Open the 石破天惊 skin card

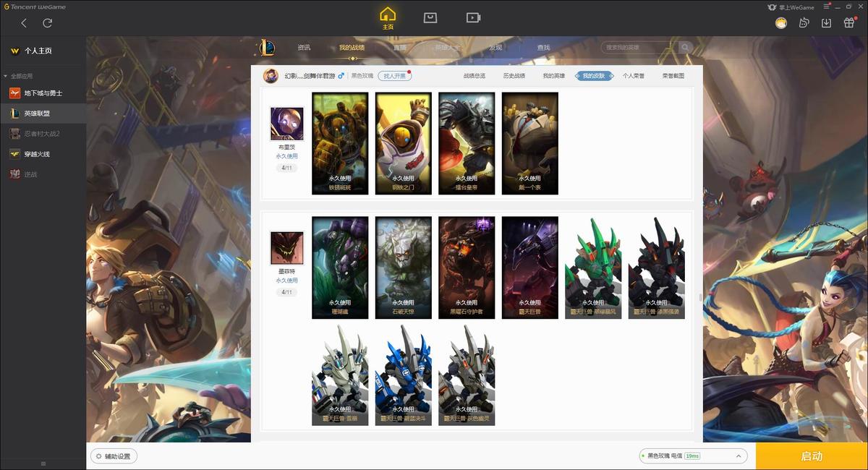coord(403,268)
